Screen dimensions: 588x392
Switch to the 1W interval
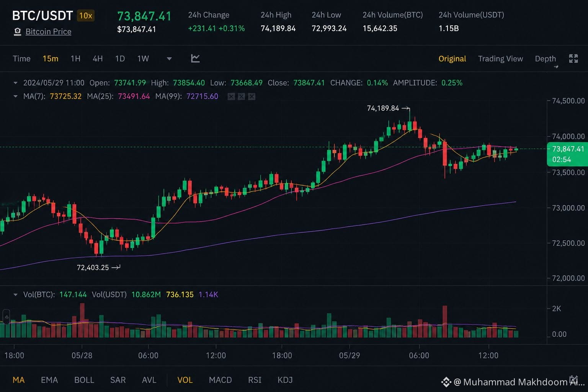point(143,59)
